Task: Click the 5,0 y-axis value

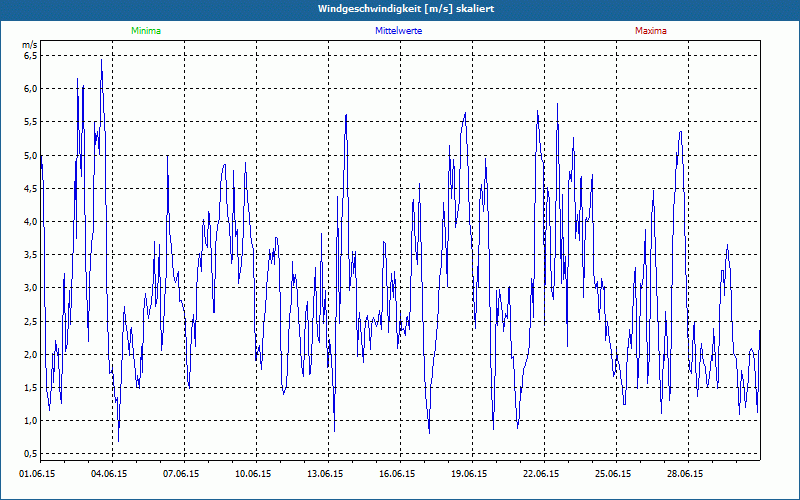Action: coord(31,155)
